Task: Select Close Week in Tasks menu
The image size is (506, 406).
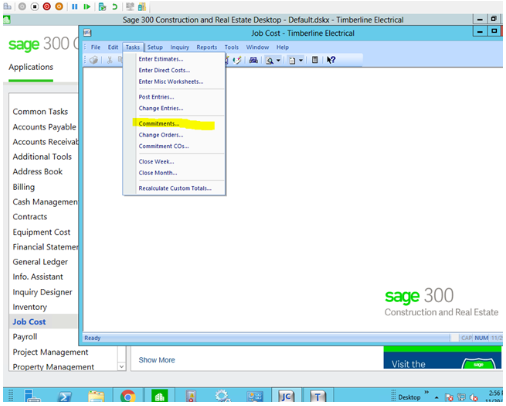Action: point(156,162)
